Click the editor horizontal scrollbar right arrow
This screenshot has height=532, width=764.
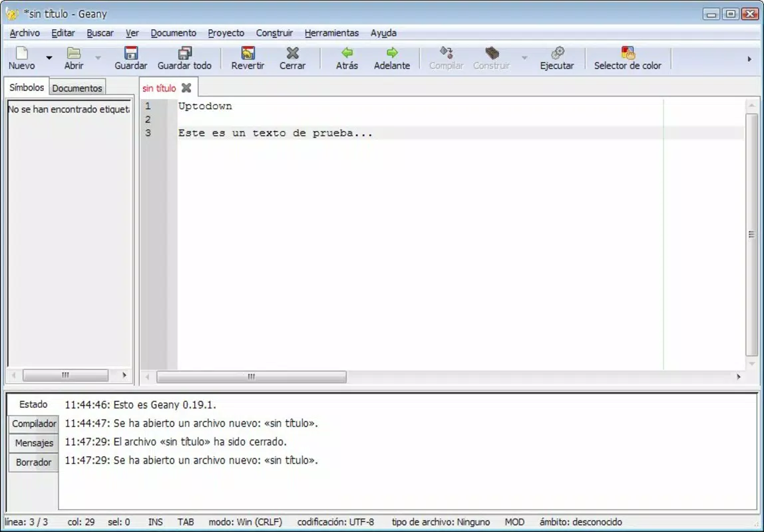739,377
